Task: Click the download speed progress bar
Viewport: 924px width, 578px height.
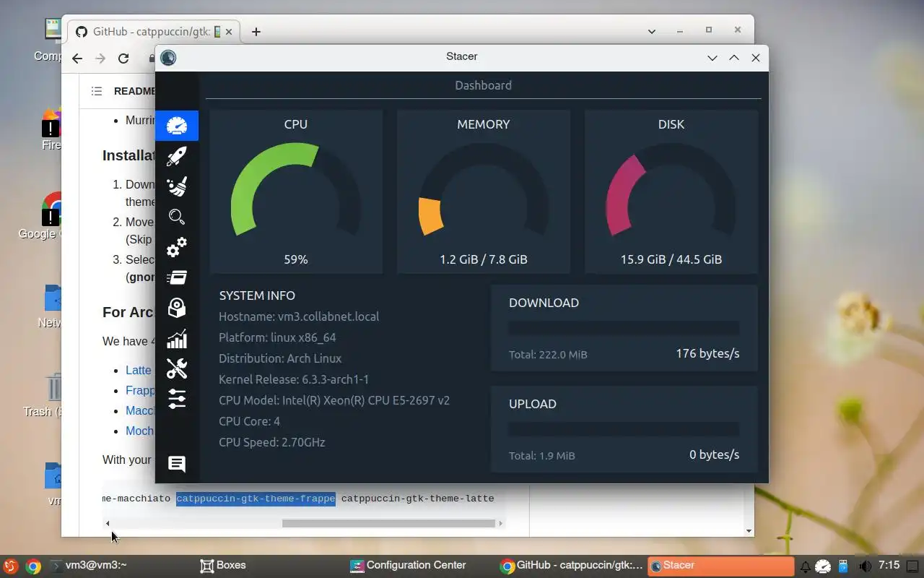Action: (624, 328)
